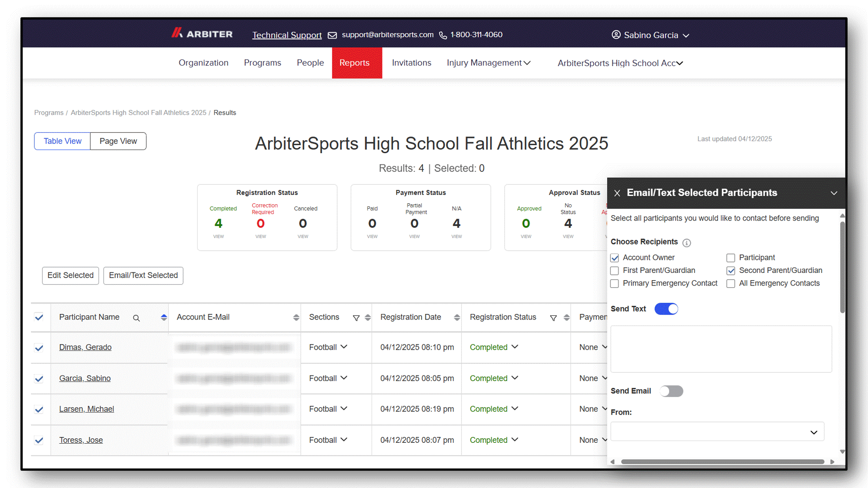
Task: Expand the Injury Management menu
Action: click(488, 63)
